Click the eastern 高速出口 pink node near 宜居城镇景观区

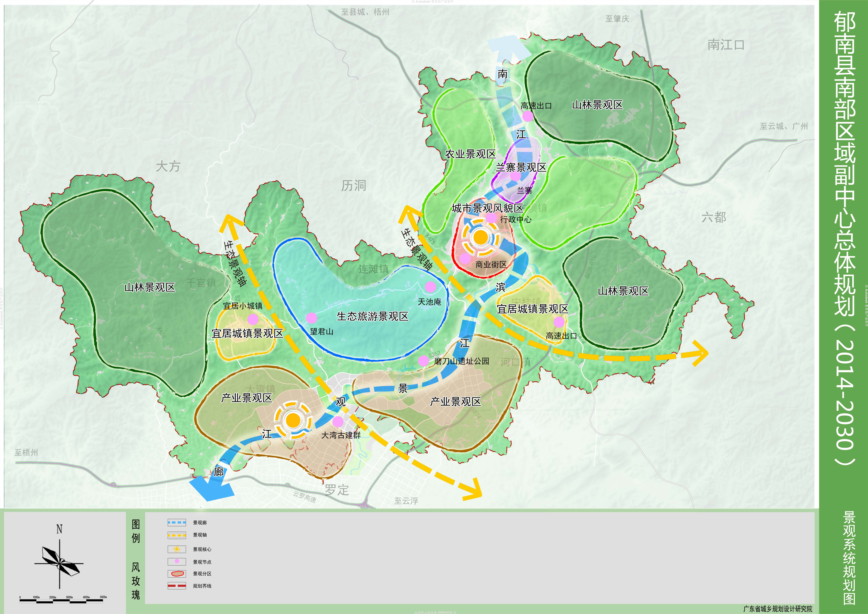click(559, 322)
